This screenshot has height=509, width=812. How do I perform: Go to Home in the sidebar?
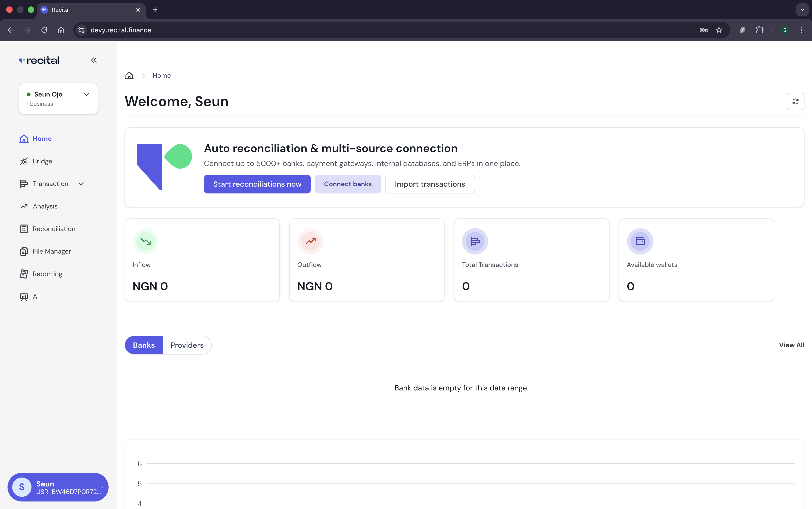click(42, 139)
